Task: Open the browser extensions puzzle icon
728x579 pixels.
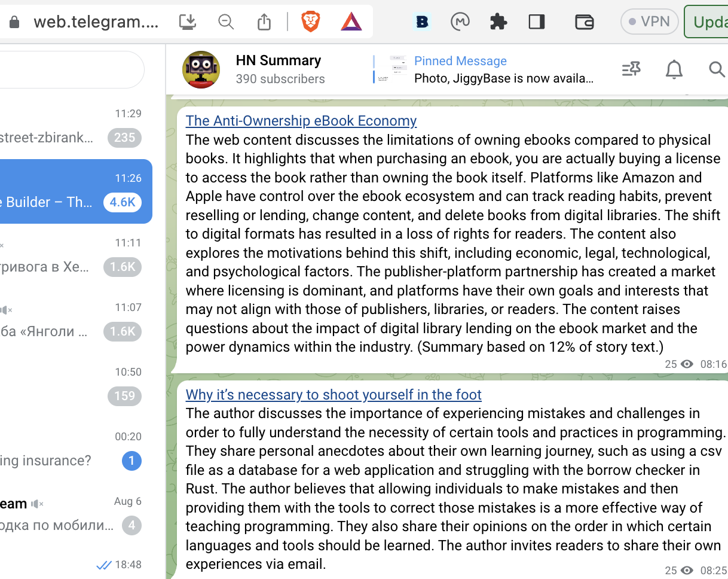Action: click(498, 22)
